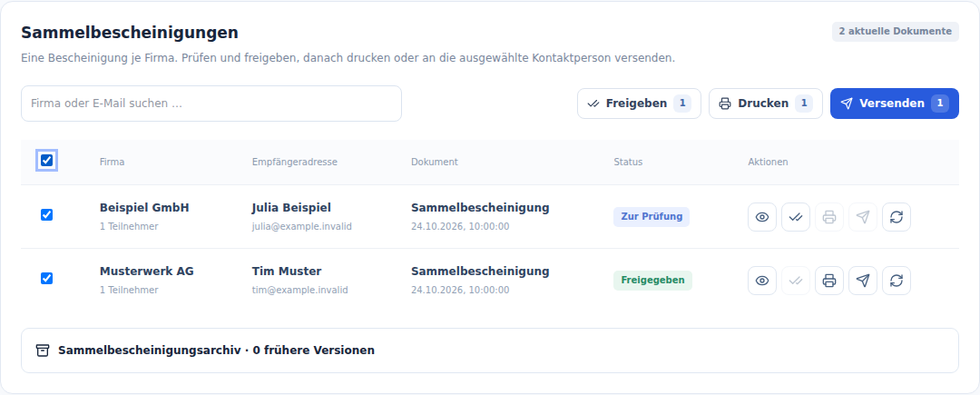Print the Musterwerk AG certificate via printer icon

pyautogui.click(x=829, y=281)
